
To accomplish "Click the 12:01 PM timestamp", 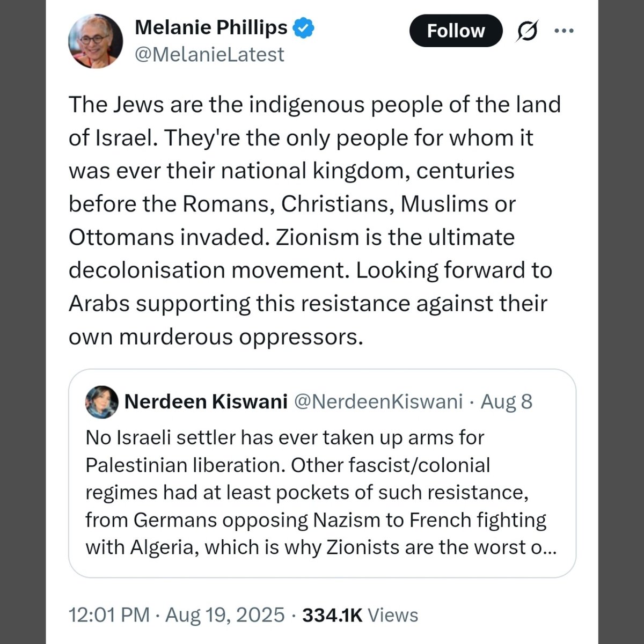I will tap(109, 614).
